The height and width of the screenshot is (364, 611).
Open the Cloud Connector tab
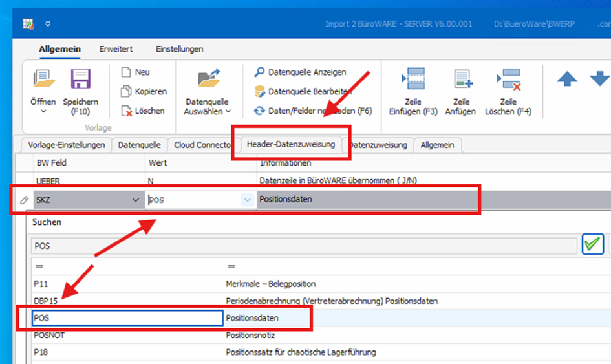pos(202,145)
